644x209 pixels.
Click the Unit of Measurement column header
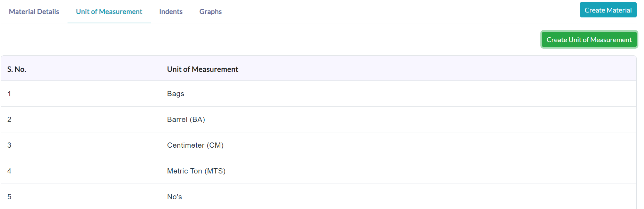click(x=203, y=69)
